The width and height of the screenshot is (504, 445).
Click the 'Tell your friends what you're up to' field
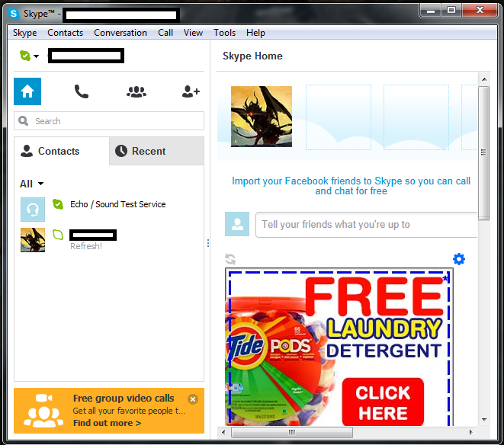click(367, 224)
